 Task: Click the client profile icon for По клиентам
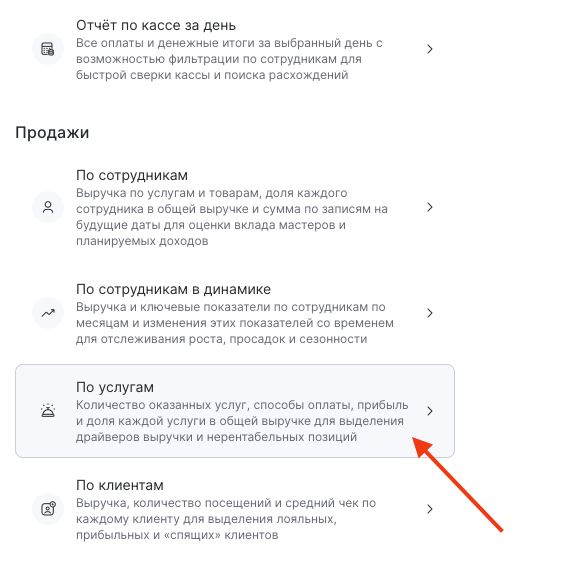(48, 509)
